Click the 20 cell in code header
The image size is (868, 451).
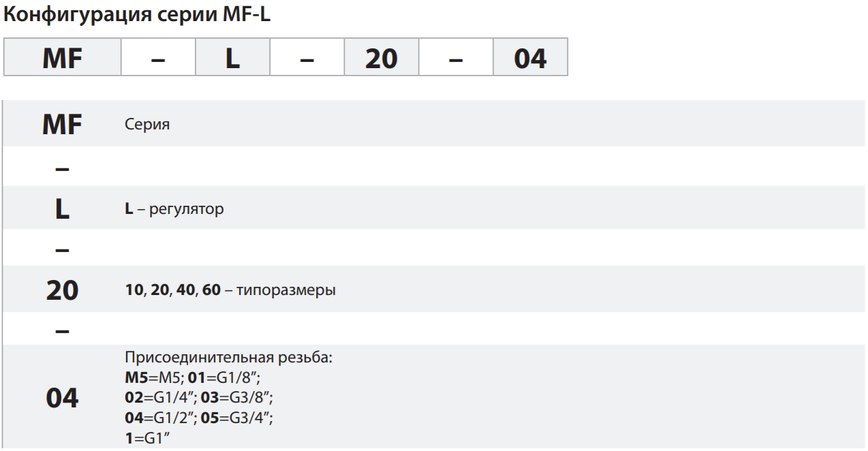382,57
